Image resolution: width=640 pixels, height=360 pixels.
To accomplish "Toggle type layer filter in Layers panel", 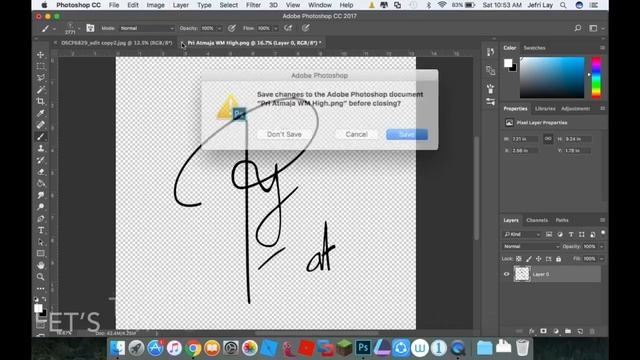I will pos(571,234).
